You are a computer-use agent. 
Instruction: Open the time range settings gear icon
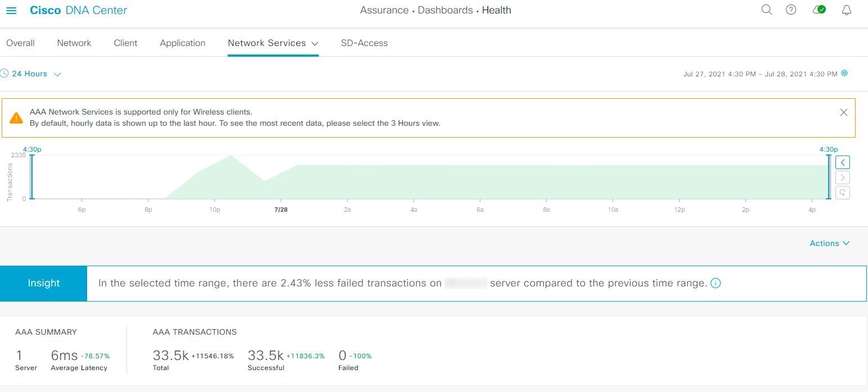844,74
